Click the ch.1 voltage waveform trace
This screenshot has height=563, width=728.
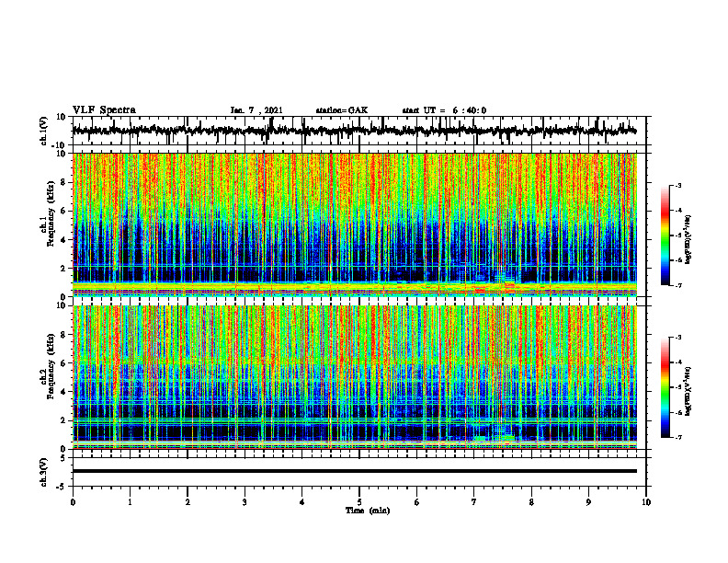tap(354, 131)
